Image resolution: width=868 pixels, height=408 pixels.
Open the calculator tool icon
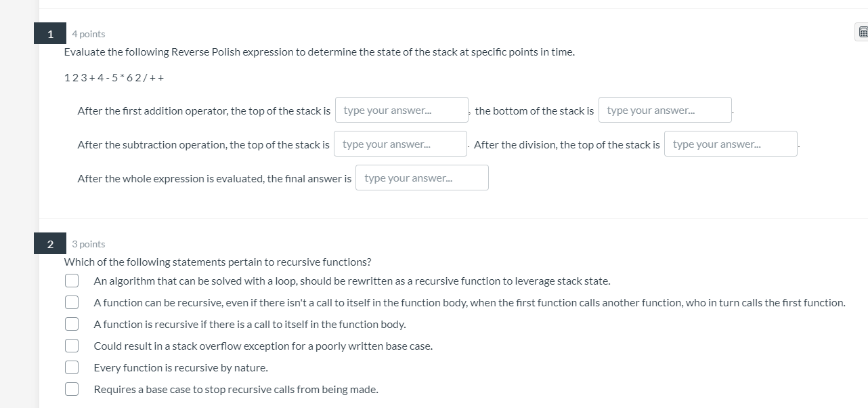[863, 32]
